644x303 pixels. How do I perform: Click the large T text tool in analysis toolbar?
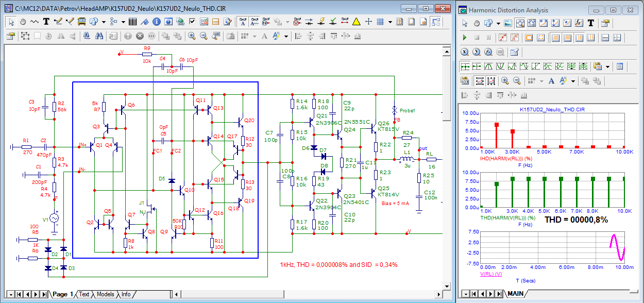click(x=590, y=23)
